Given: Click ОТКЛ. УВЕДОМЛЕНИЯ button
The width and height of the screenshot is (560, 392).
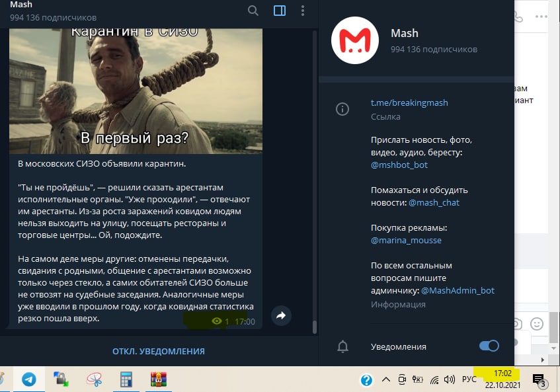Looking at the screenshot, I should (x=159, y=351).
